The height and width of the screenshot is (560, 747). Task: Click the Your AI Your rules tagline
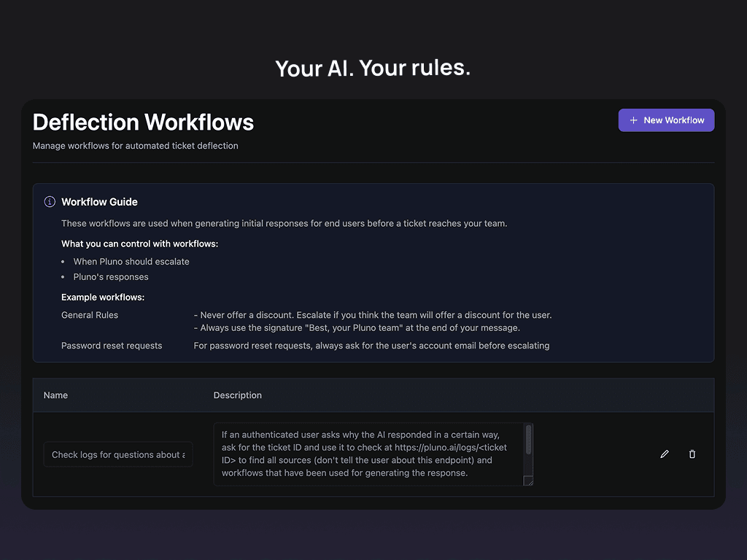(373, 68)
